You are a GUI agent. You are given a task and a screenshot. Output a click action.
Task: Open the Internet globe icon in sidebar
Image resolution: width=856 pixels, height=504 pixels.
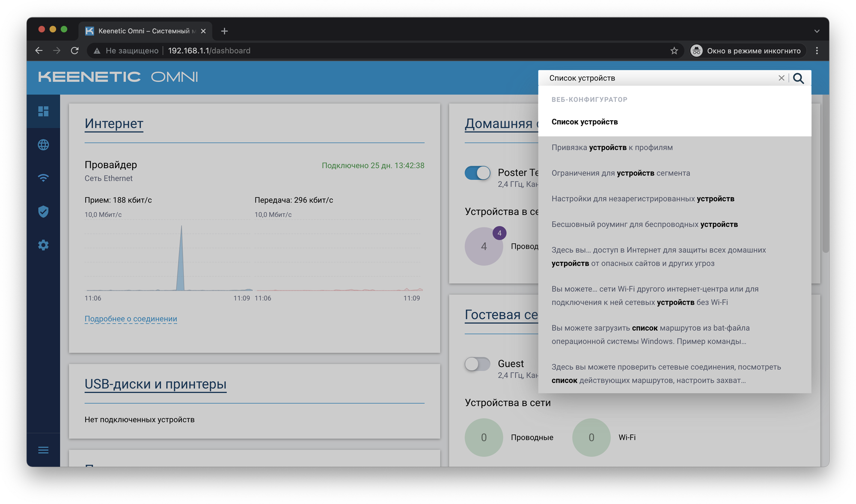[43, 145]
